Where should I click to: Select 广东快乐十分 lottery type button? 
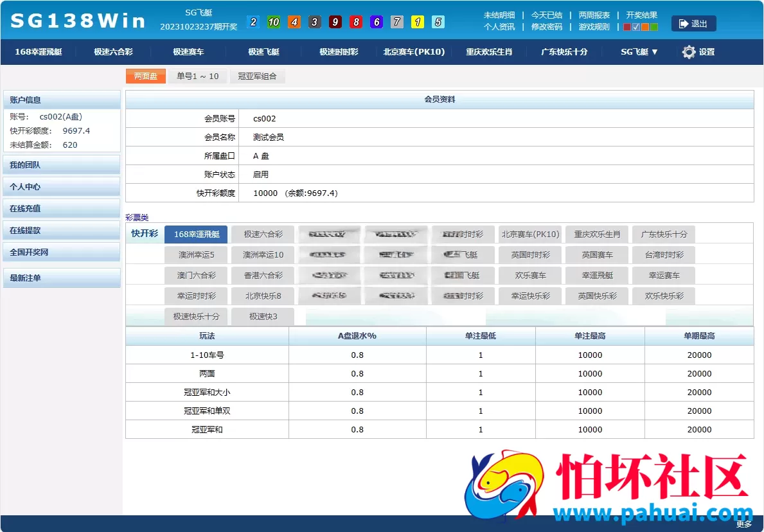point(664,235)
